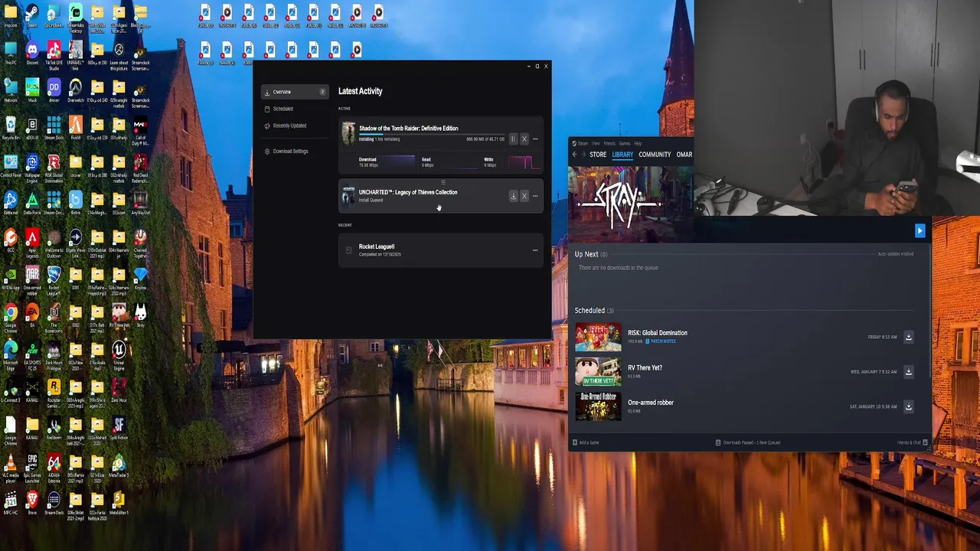Screen dimensions: 980x551
Task: Download RV There Yet? now
Action: point(909,372)
